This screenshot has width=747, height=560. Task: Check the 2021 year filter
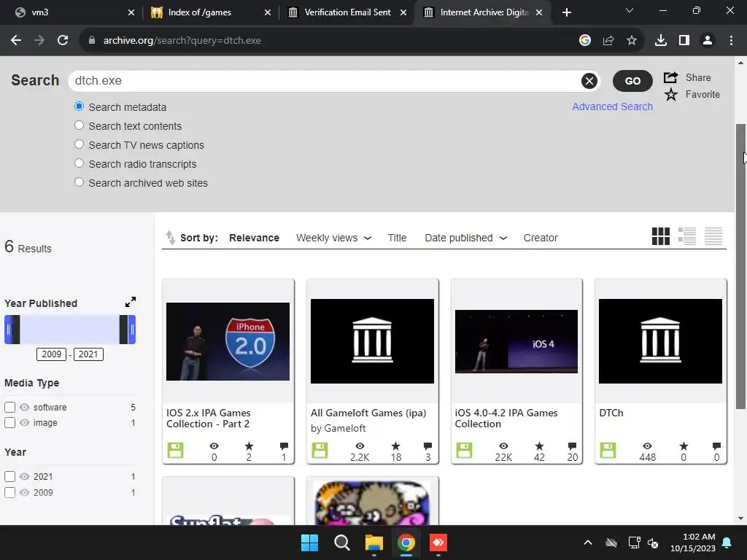(9, 477)
